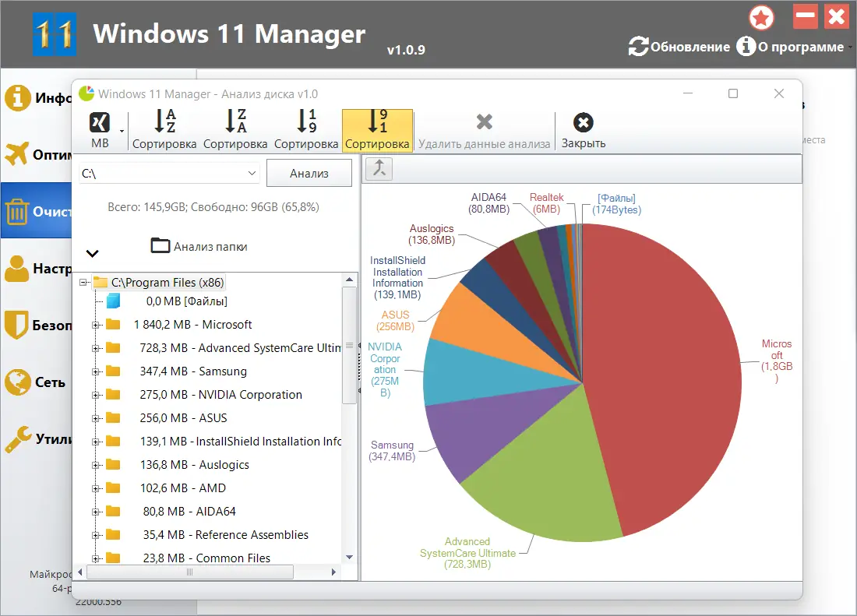This screenshot has height=616, width=857.
Task: Open the Информация sidebar section
Action: (37, 98)
